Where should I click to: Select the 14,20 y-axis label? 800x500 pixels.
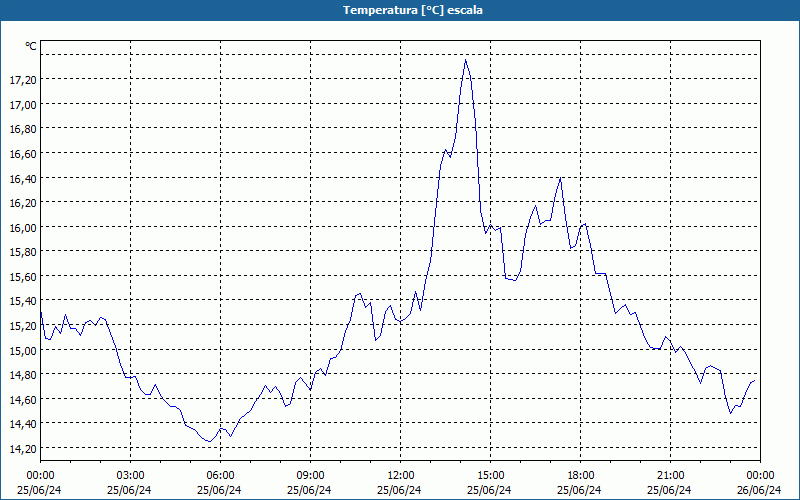click(23, 448)
